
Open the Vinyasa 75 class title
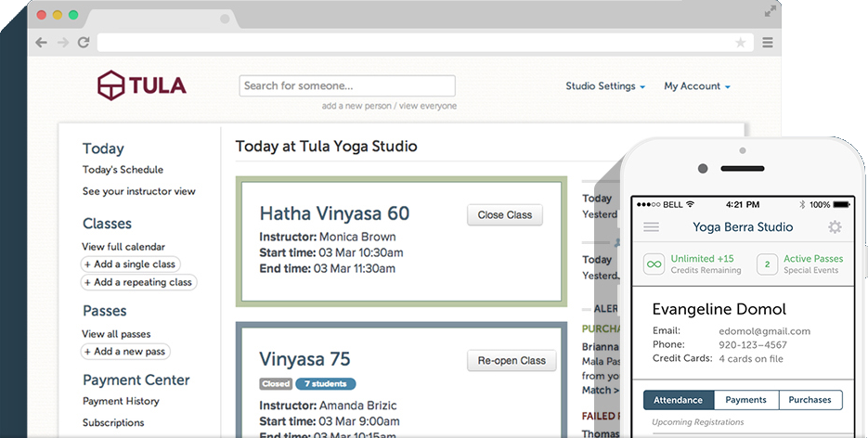click(304, 359)
